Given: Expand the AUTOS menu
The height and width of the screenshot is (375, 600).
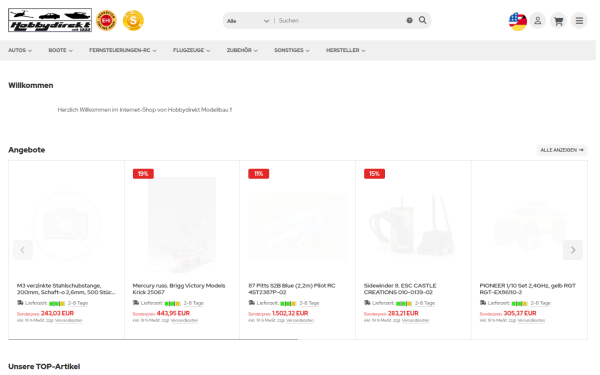Looking at the screenshot, I should pyautogui.click(x=20, y=50).
